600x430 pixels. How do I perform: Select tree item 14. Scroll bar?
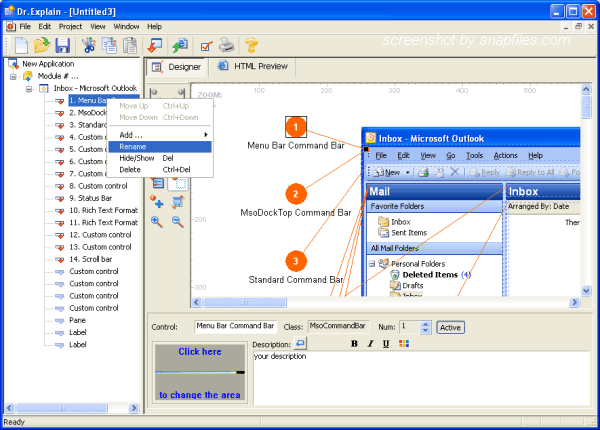(x=90, y=259)
